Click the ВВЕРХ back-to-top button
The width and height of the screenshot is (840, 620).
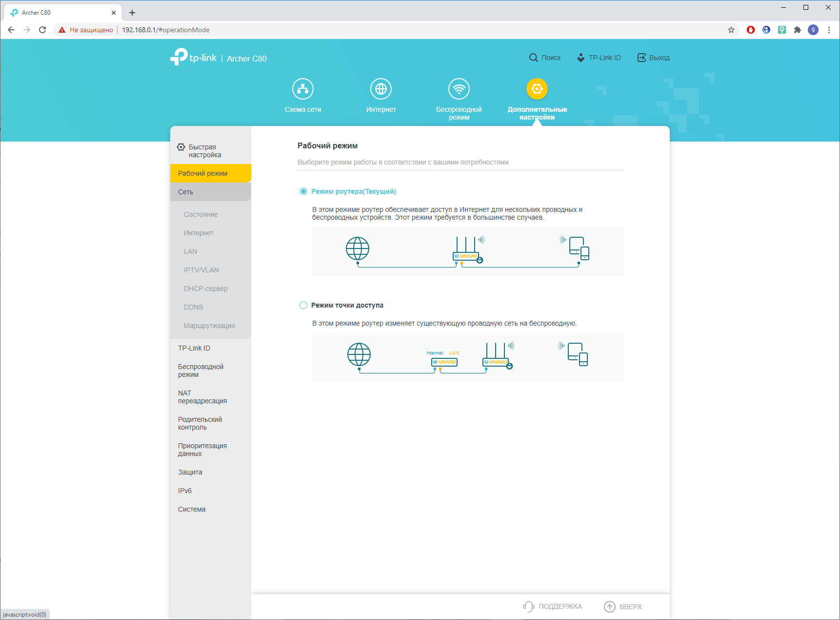pos(623,606)
